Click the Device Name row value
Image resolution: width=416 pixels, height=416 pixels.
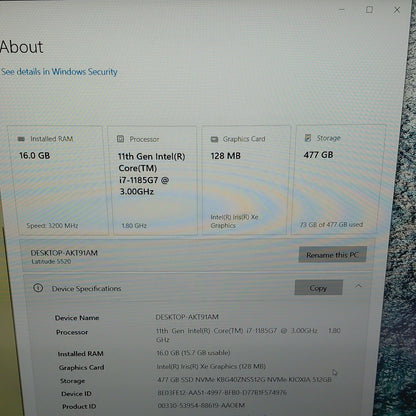(x=187, y=317)
